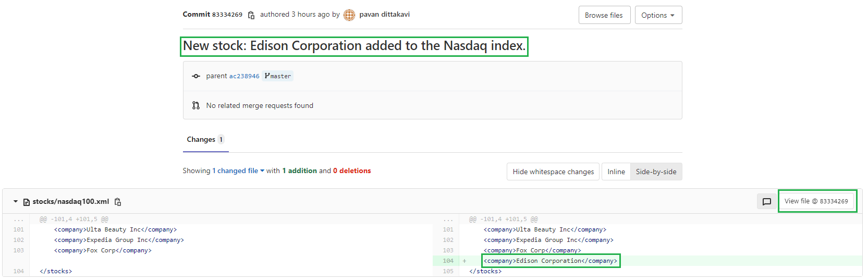
Task: Click the file icon beside stocks/nasdaq100.xml
Action: coord(27,202)
